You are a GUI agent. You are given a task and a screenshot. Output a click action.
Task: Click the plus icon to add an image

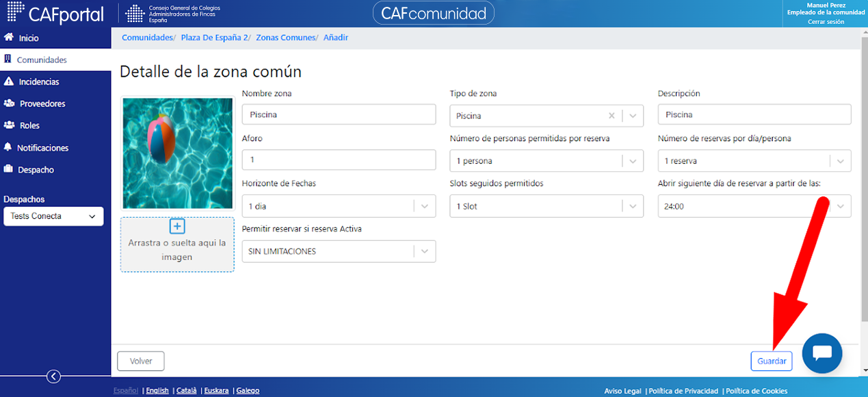(177, 227)
